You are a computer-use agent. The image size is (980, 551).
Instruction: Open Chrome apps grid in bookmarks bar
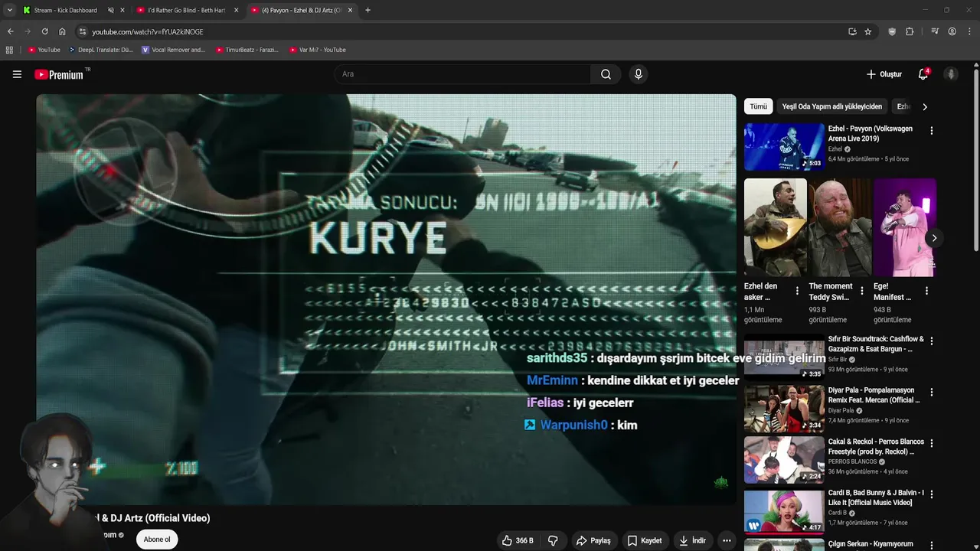(x=9, y=50)
